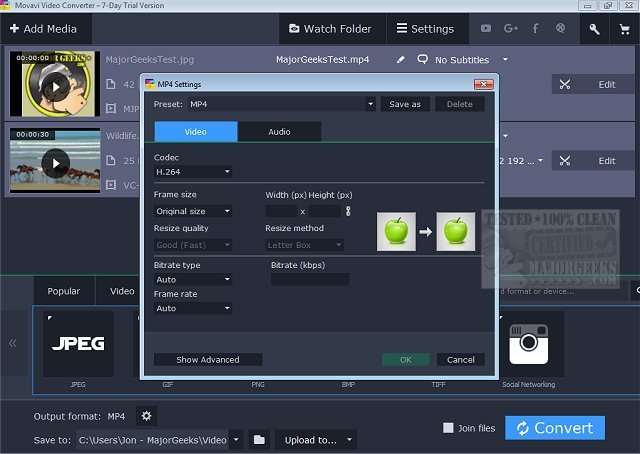Screen dimensions: 640x454
Task: Expand dropdown arrow after 192 bitrate text
Action: click(x=540, y=160)
